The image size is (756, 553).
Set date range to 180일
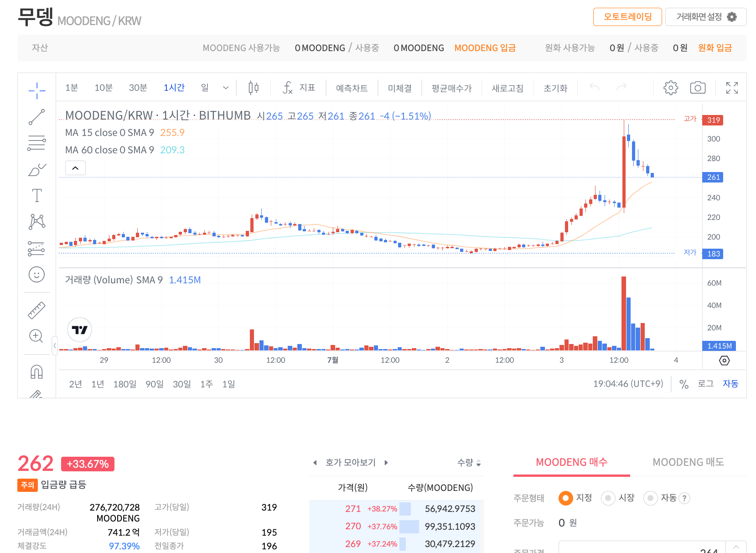[124, 384]
